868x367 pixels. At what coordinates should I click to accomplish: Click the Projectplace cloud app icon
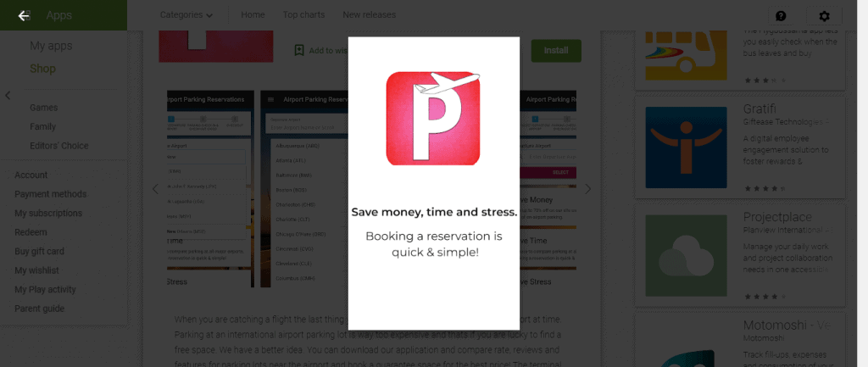pos(686,256)
